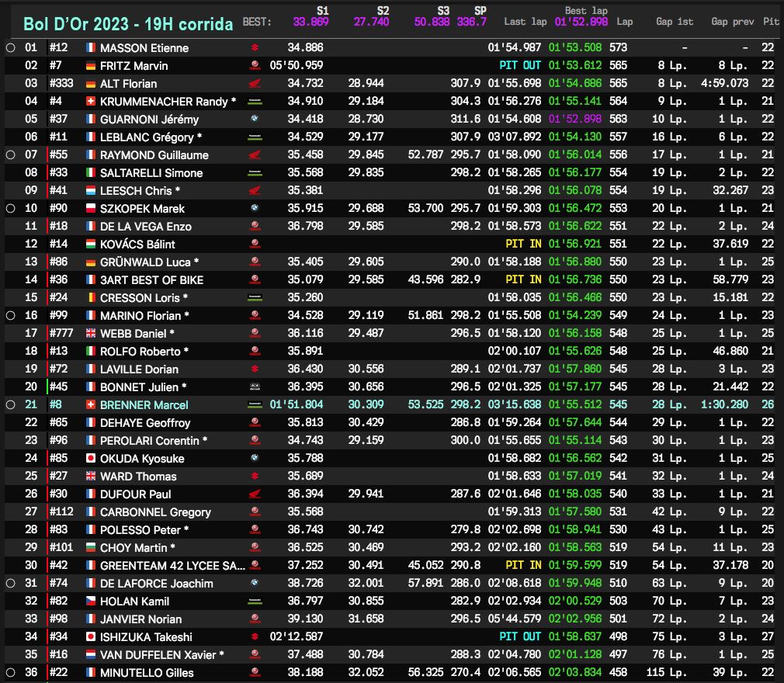Image resolution: width=784 pixels, height=683 pixels.
Task: Select team GREENTEAM 42 LYCEE SA...
Action: pyautogui.click(x=172, y=566)
